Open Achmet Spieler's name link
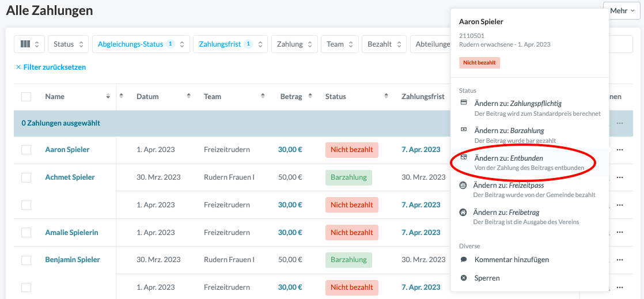Screen dimensions: 644x299 [x=70, y=177]
